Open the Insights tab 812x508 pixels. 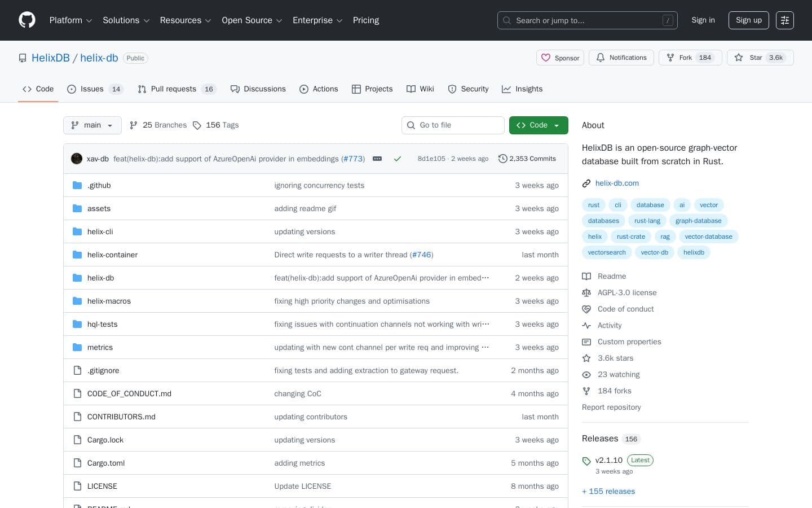tap(529, 89)
